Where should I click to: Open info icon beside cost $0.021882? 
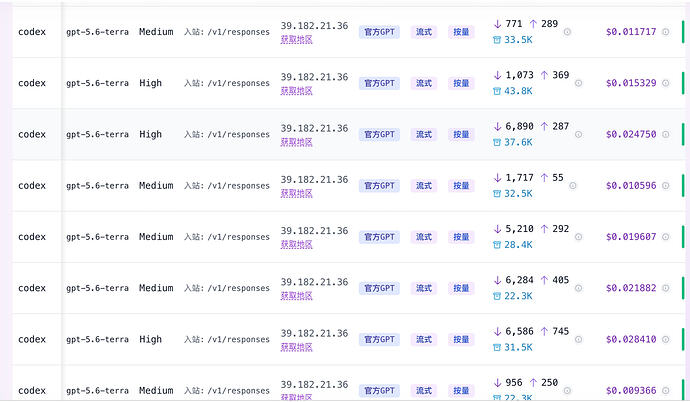665,288
